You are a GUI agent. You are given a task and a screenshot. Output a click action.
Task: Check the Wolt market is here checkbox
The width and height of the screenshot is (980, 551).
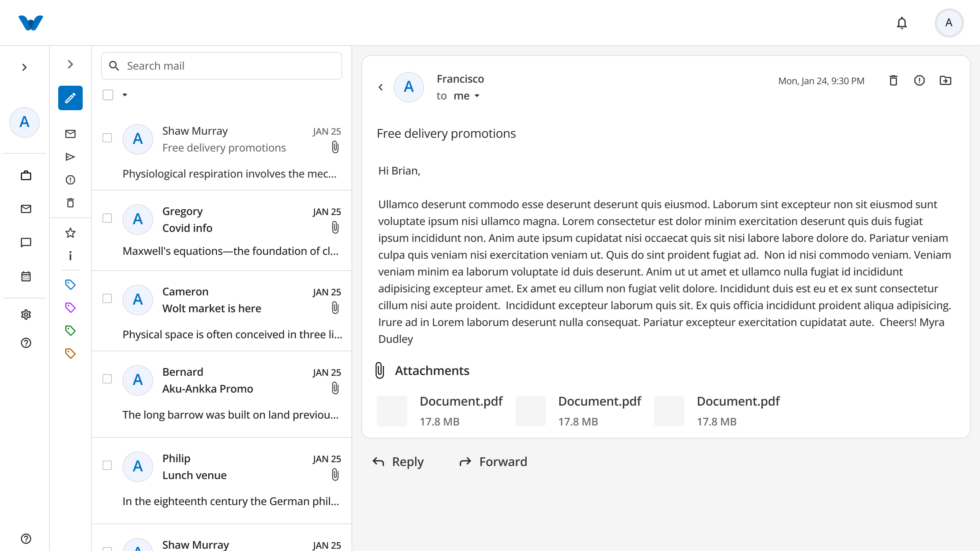coord(107,298)
